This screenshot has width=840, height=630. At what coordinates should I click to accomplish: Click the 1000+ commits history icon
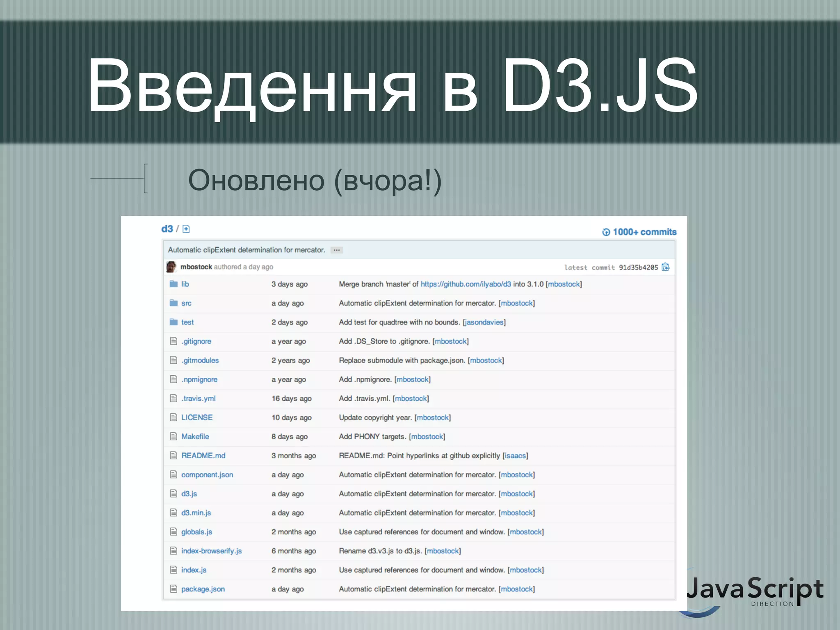tap(606, 232)
